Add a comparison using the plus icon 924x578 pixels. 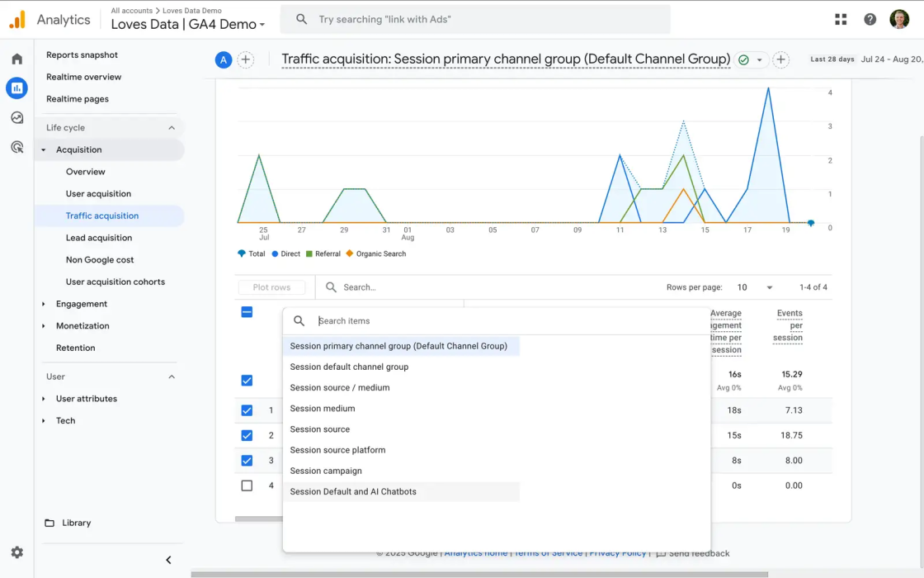[x=245, y=59]
